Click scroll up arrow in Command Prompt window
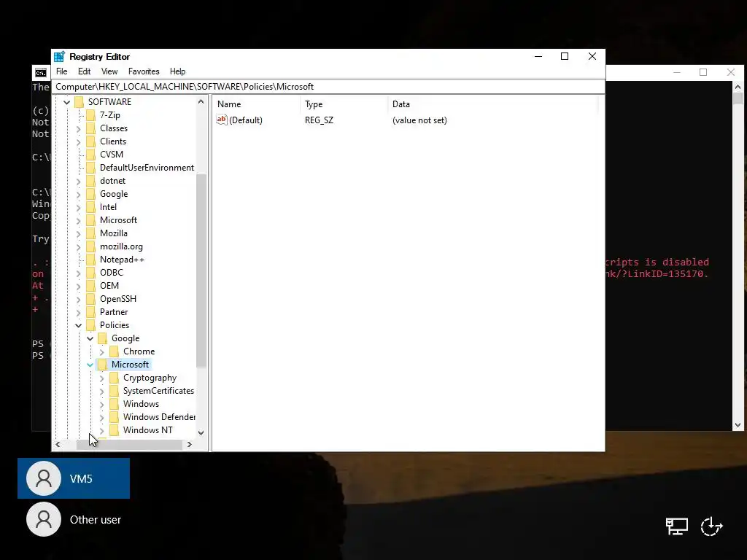747x560 pixels. point(738,87)
